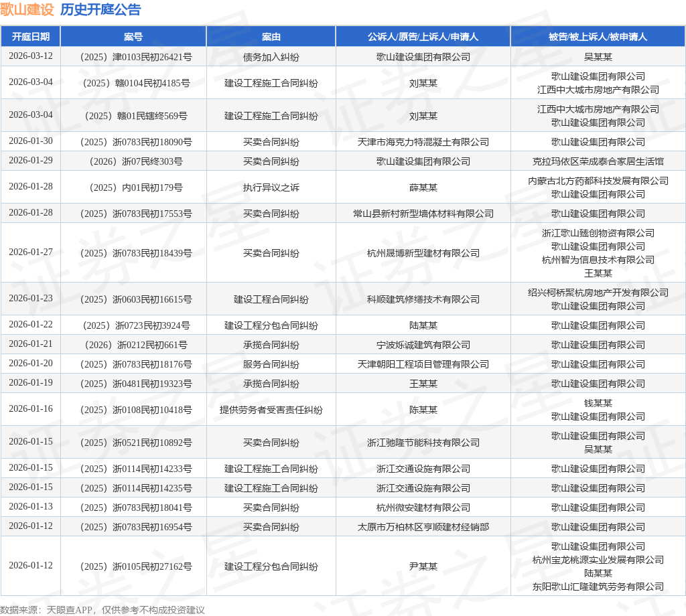Screen dimensions: 686x616
Task: Click defendant 绍兴柯桥聚杭房地产开发有限公司
Action: point(598,293)
